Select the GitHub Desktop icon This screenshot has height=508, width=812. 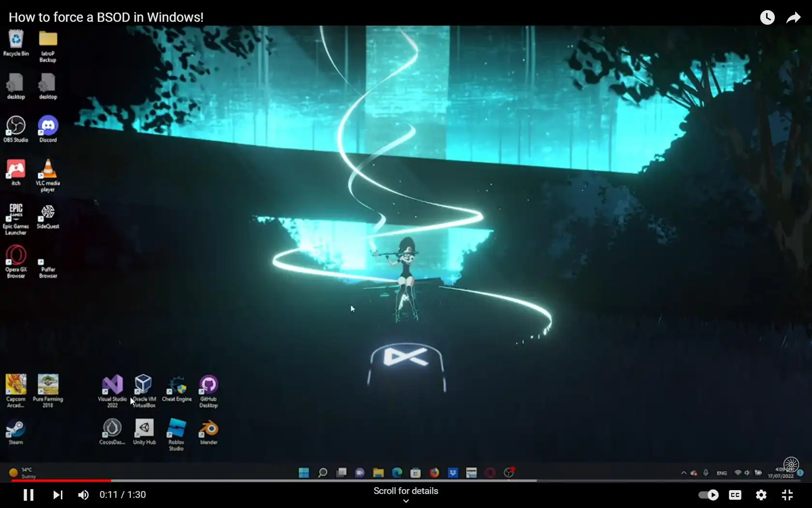coord(208,391)
